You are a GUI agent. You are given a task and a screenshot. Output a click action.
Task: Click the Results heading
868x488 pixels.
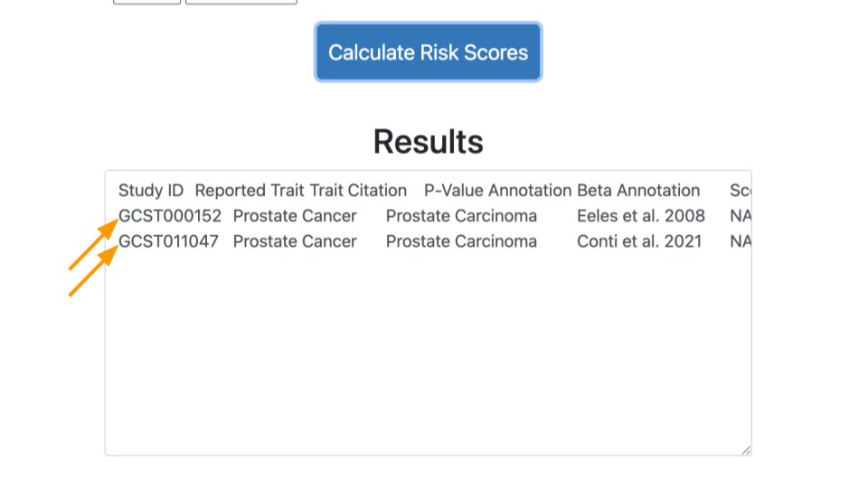click(428, 142)
